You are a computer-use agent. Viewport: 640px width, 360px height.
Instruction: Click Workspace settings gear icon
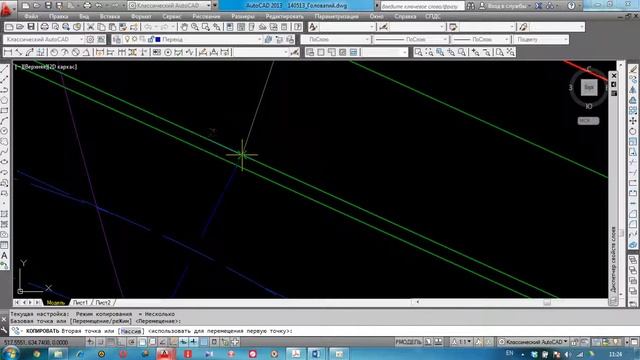[x=90, y=40]
